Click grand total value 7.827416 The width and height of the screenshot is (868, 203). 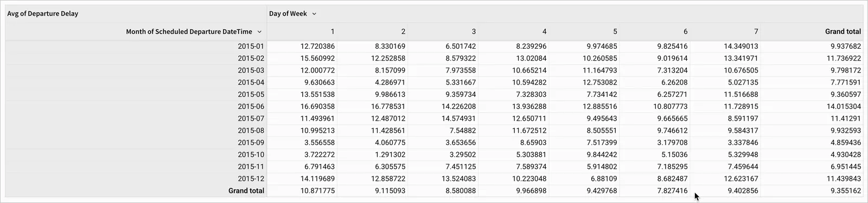672,191
